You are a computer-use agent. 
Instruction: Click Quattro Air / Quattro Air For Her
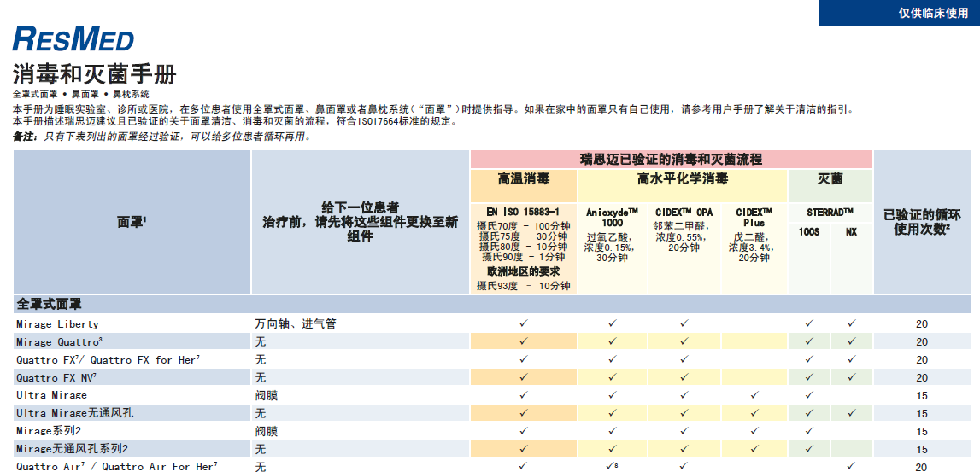(117, 466)
